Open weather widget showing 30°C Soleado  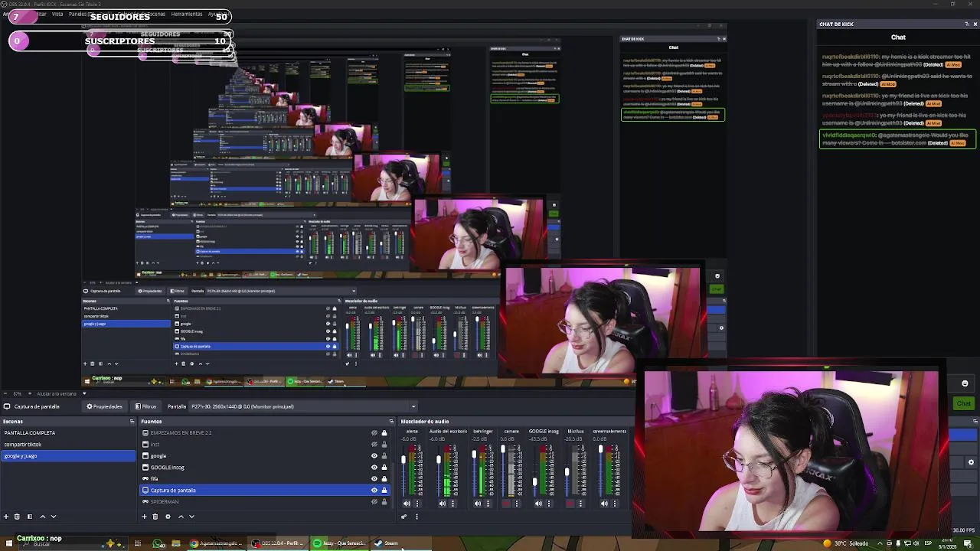click(x=845, y=543)
